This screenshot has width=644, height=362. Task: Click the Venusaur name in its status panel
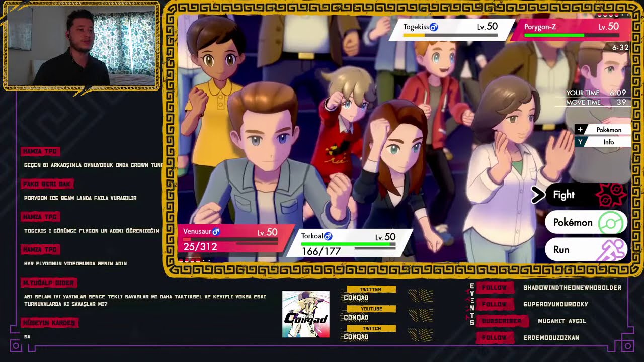[197, 231]
